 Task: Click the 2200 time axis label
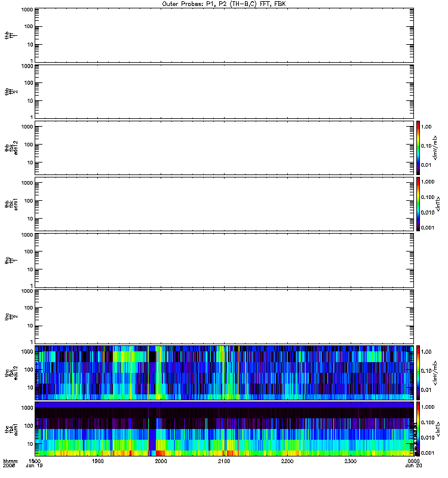(287, 461)
